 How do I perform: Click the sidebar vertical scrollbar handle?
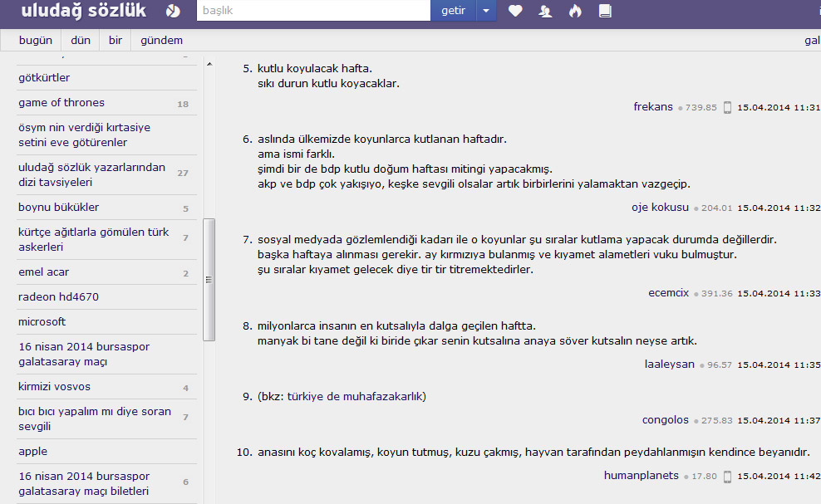209,279
